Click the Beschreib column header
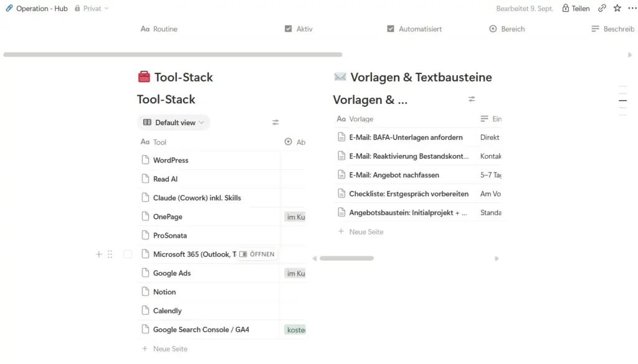 pos(613,29)
